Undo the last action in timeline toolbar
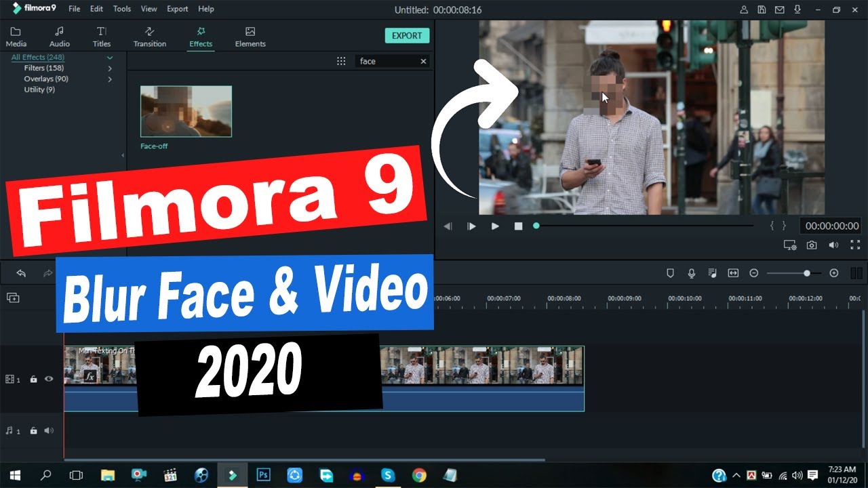The image size is (868, 488). [x=21, y=273]
